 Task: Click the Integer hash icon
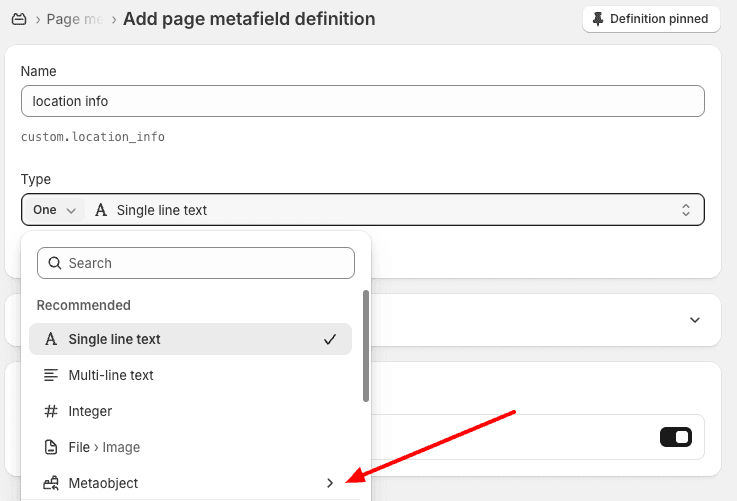(50, 411)
